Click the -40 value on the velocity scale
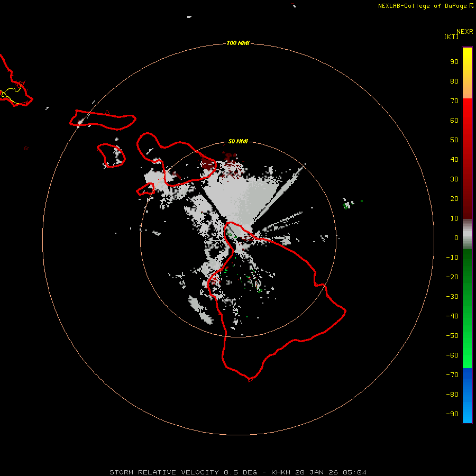Image resolution: width=476 pixels, height=476 pixels. click(452, 316)
